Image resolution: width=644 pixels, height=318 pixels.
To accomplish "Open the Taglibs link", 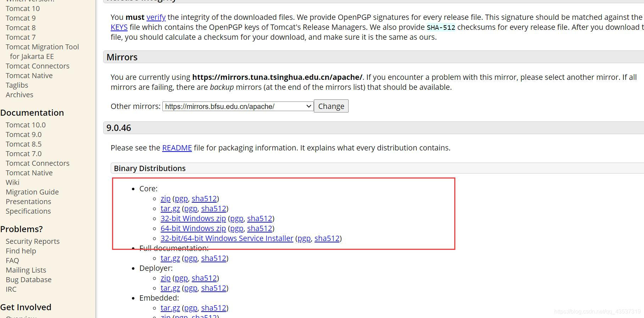I will point(17,85).
